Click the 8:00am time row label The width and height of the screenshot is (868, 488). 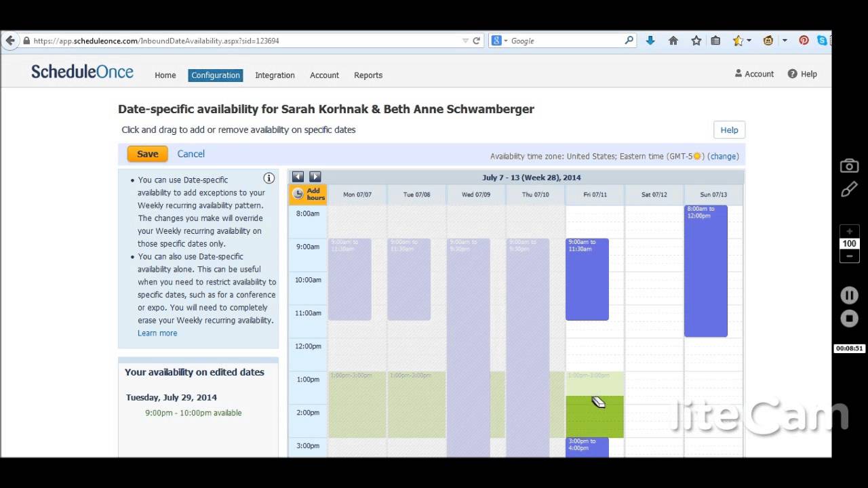(x=308, y=213)
